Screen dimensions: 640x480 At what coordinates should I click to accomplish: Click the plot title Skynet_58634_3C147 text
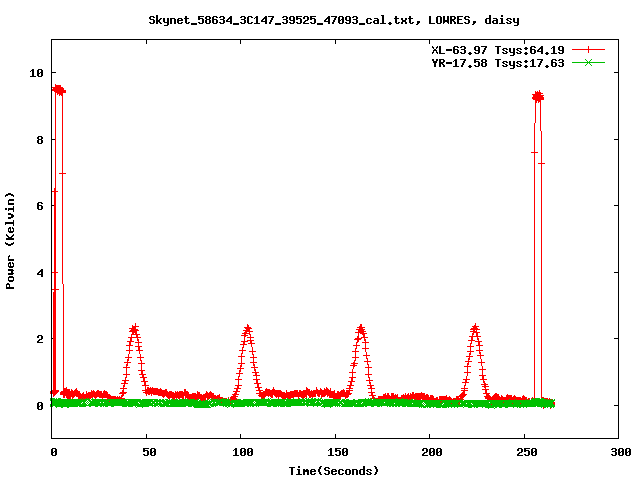pos(333,20)
